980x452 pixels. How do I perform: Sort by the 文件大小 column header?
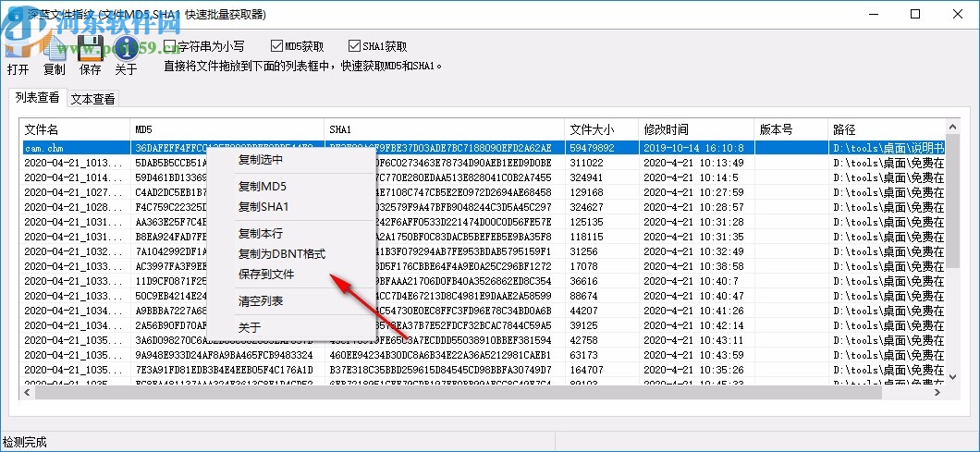[x=601, y=129]
